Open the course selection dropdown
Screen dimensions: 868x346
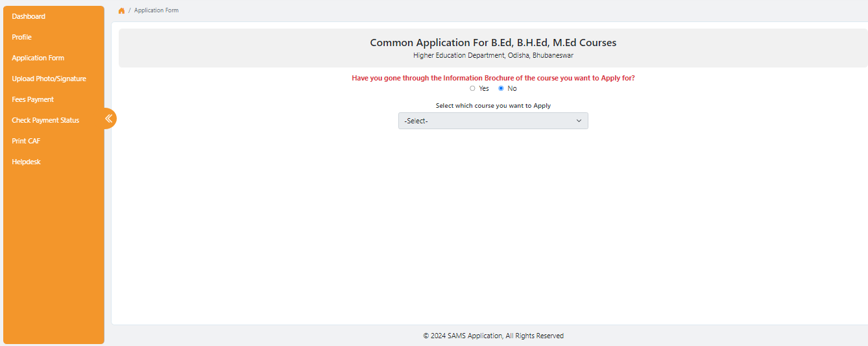(493, 121)
